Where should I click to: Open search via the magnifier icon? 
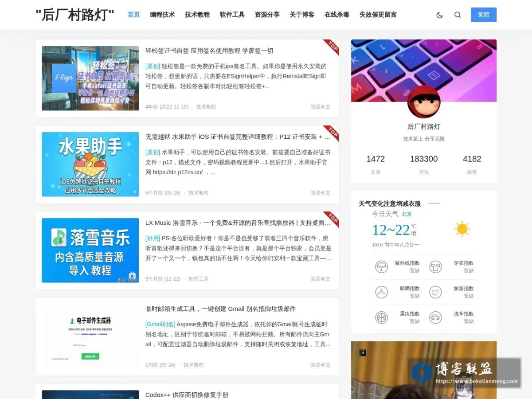(458, 15)
